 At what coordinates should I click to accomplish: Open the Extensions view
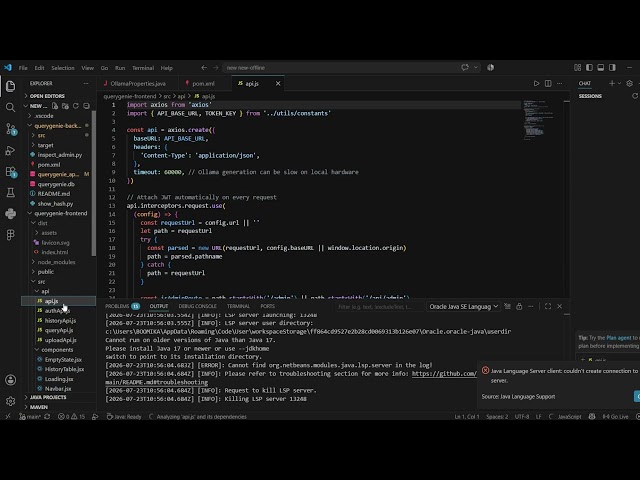(x=11, y=172)
